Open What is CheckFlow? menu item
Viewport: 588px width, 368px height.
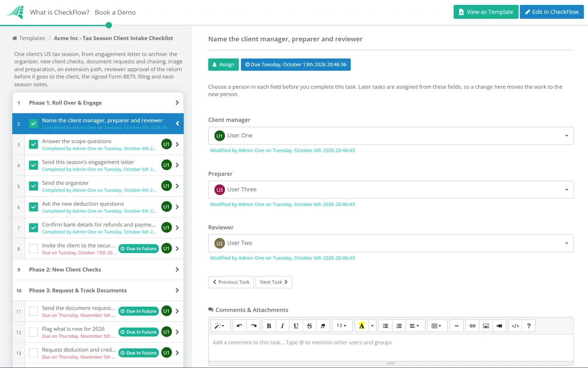coord(60,12)
